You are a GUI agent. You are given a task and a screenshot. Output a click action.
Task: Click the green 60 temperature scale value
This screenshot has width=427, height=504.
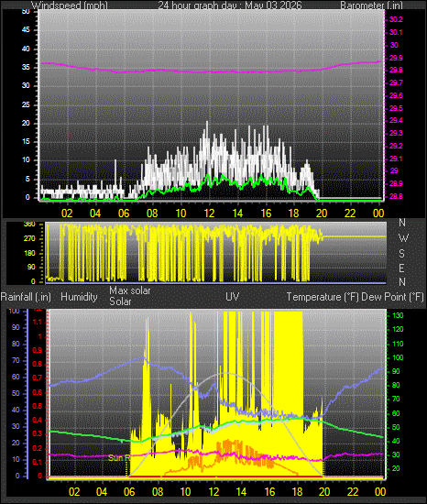coord(396,413)
